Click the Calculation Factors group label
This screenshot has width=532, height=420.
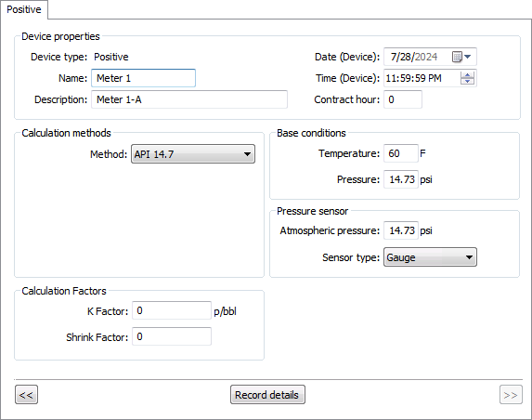tap(64, 291)
